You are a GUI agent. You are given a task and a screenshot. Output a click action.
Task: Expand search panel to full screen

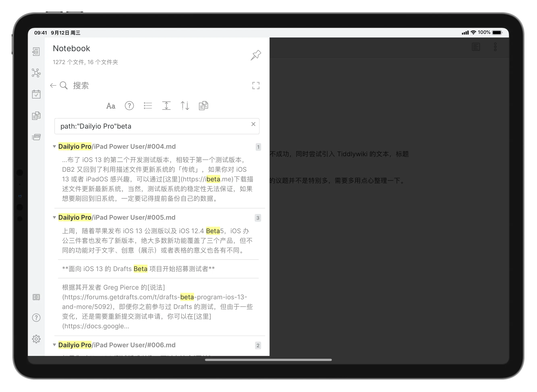[256, 85]
